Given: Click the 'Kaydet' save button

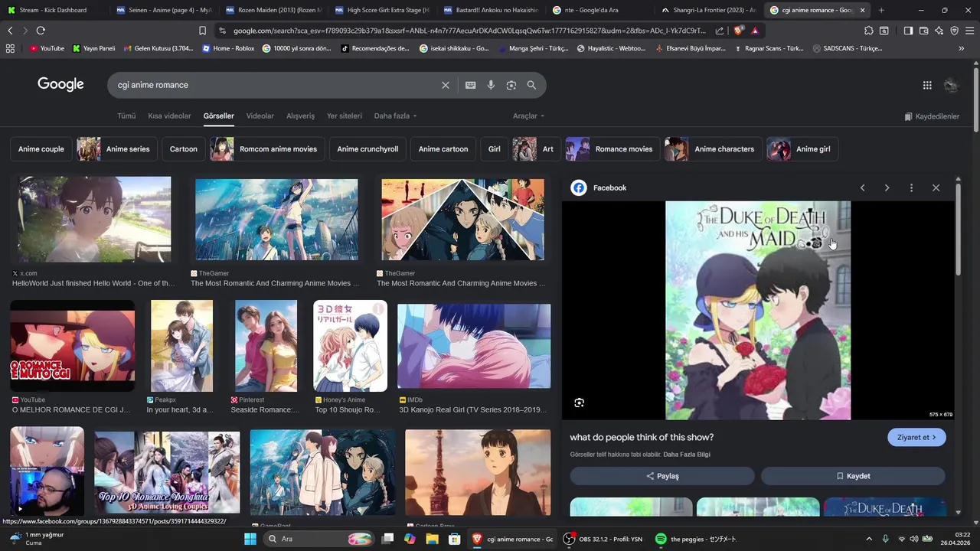Looking at the screenshot, I should click(853, 476).
